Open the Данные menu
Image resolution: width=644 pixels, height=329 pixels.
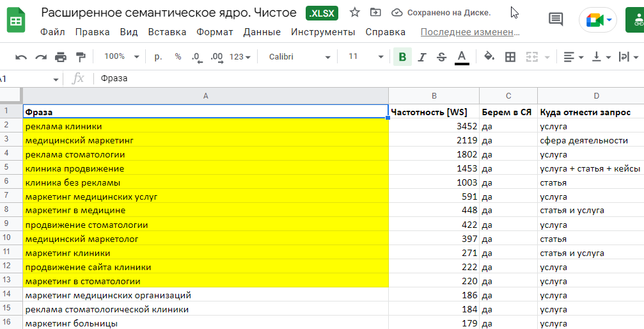[x=262, y=32]
